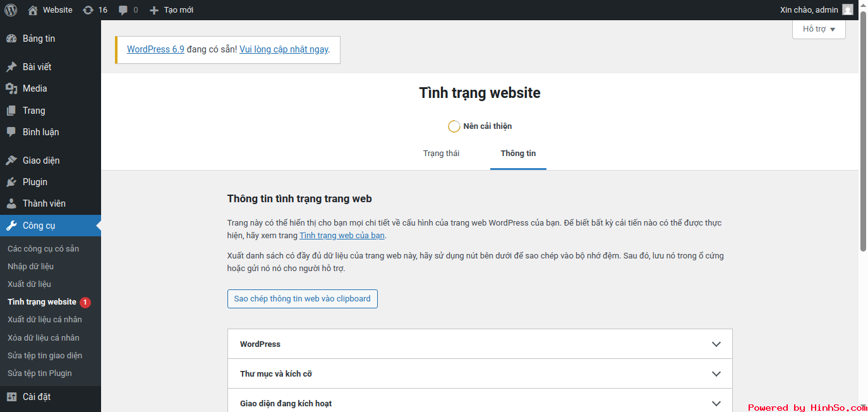Click the comments bubble icon showing 0
868x412 pixels.
pos(124,9)
